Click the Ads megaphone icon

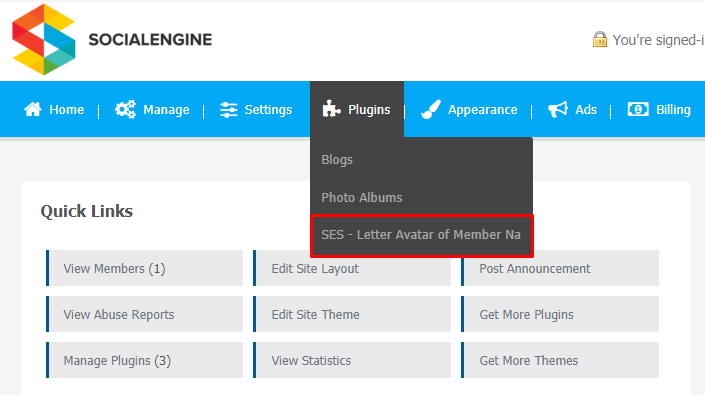pyautogui.click(x=558, y=109)
